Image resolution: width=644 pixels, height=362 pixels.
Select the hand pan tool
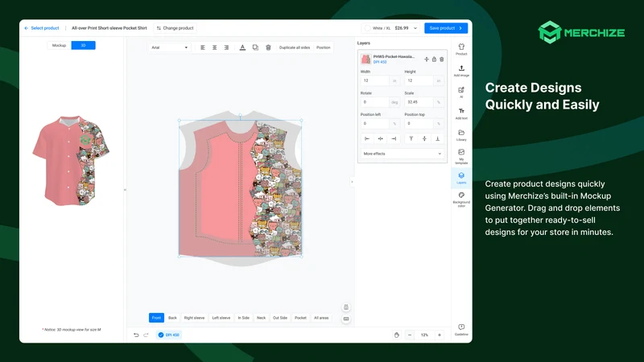point(396,335)
